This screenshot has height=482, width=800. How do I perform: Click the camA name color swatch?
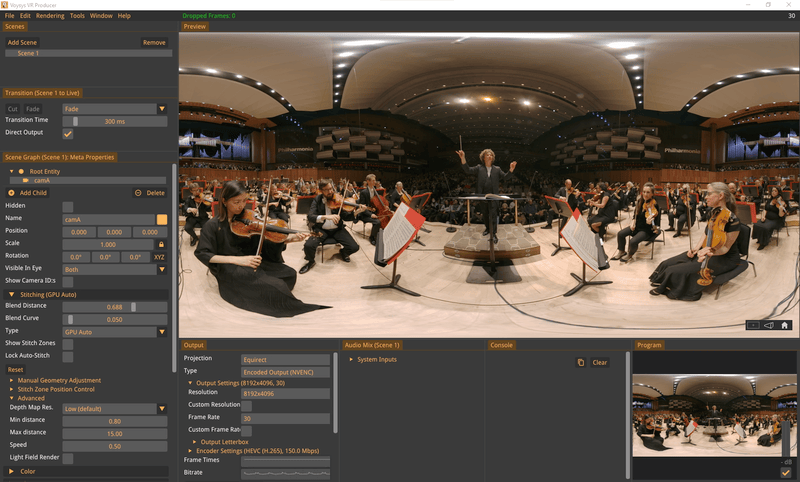click(162, 219)
